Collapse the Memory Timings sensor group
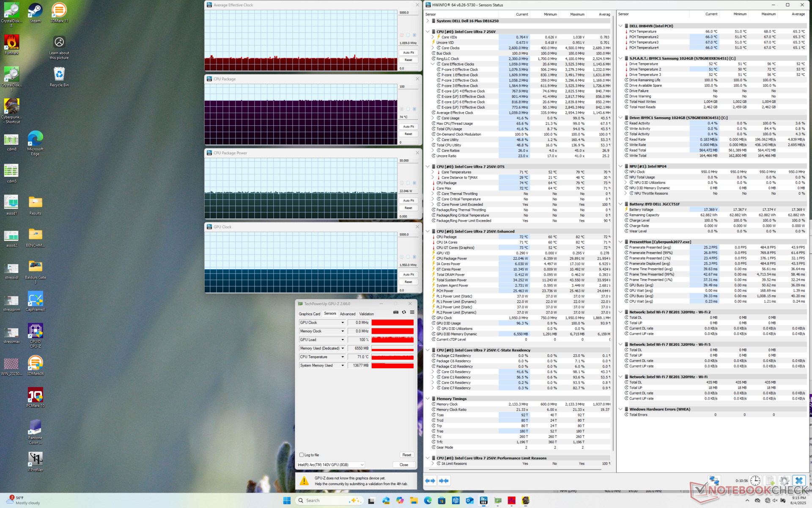Viewport: 812px width, 508px height. click(428, 399)
